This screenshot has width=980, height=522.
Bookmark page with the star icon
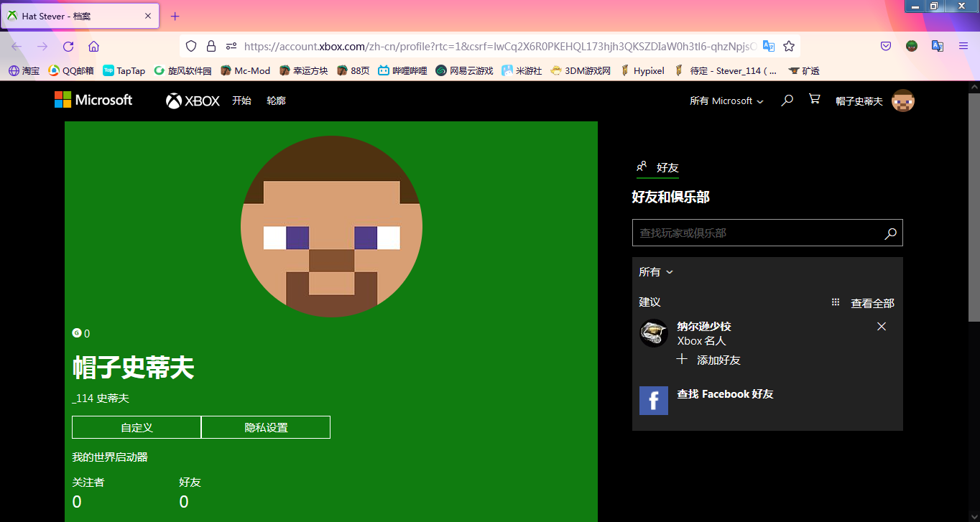click(x=789, y=46)
